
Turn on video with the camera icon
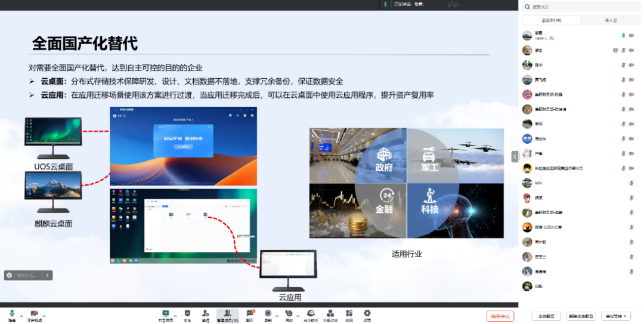click(x=35, y=316)
